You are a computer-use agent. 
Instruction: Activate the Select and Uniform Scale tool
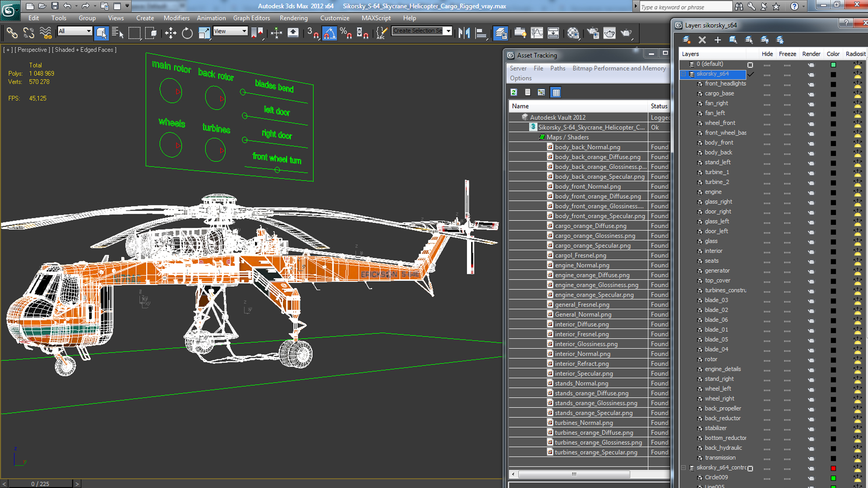pos(204,33)
